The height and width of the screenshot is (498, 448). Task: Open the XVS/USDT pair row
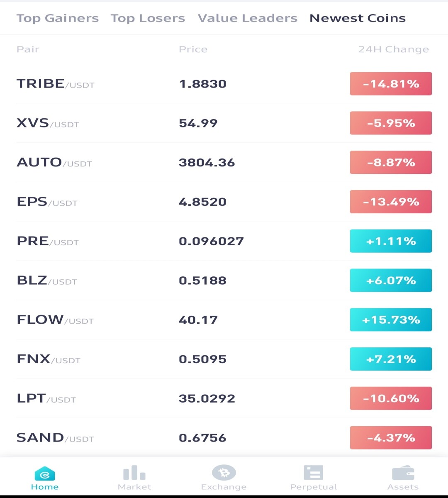click(x=224, y=123)
